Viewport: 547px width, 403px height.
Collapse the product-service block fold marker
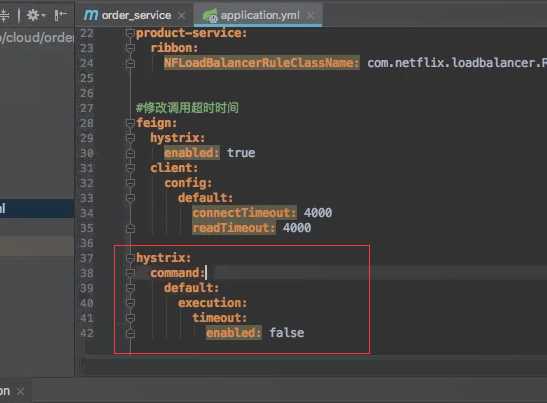tap(130, 33)
